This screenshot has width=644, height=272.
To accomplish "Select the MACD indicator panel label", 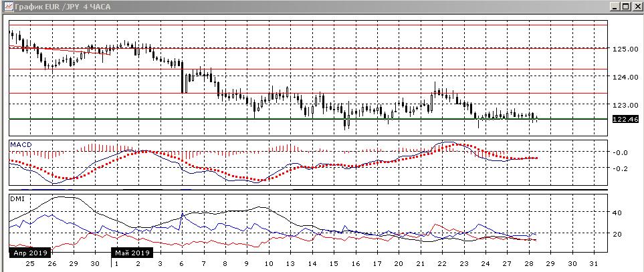I will (x=18, y=144).
